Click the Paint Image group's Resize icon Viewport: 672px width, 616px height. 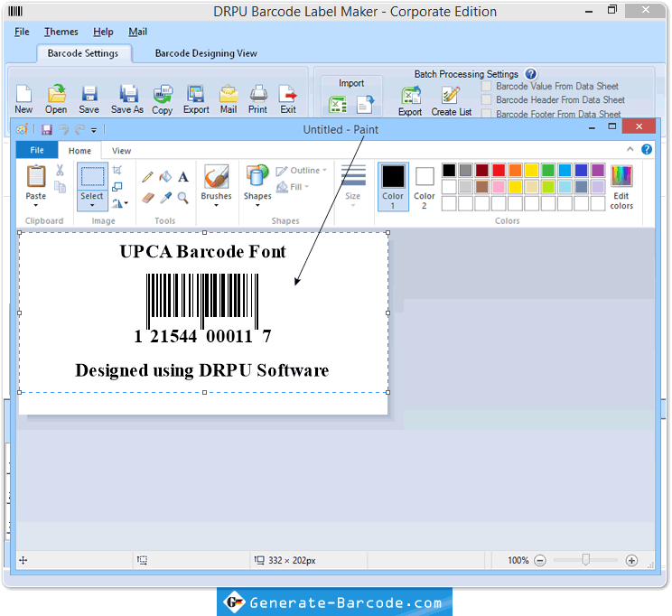[x=117, y=187]
